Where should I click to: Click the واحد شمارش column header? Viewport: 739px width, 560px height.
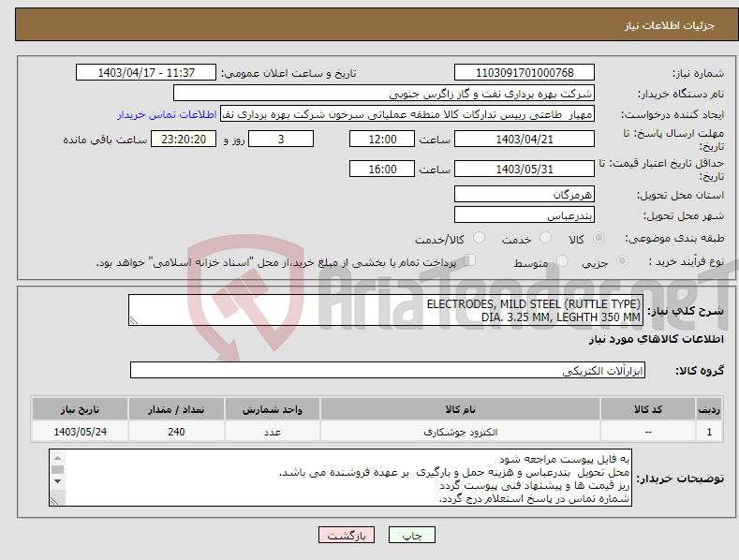click(x=273, y=409)
